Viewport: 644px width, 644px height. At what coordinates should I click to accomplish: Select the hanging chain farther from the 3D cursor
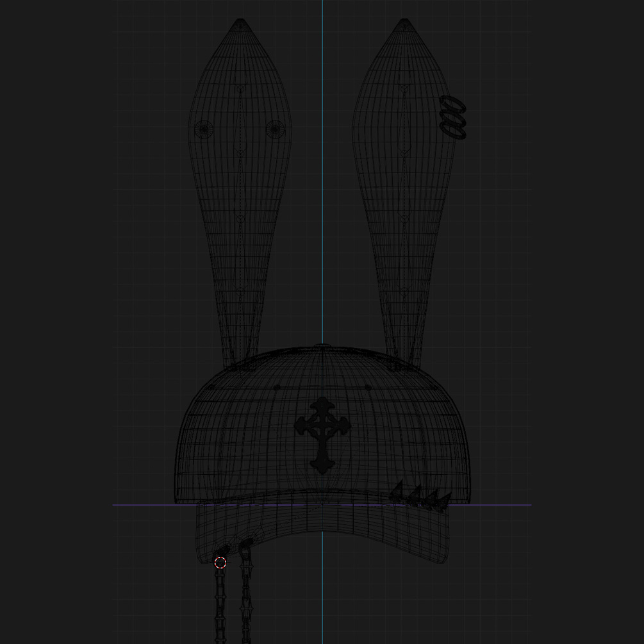[245, 591]
